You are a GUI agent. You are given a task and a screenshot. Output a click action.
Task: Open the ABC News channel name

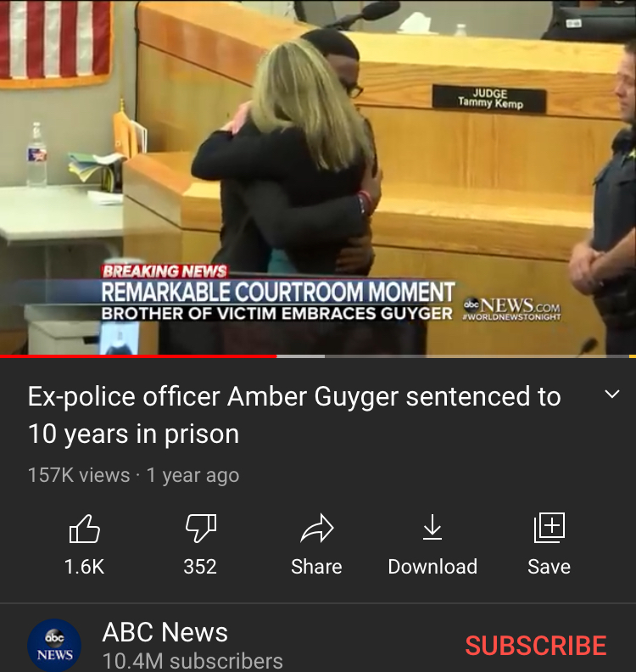(x=165, y=632)
